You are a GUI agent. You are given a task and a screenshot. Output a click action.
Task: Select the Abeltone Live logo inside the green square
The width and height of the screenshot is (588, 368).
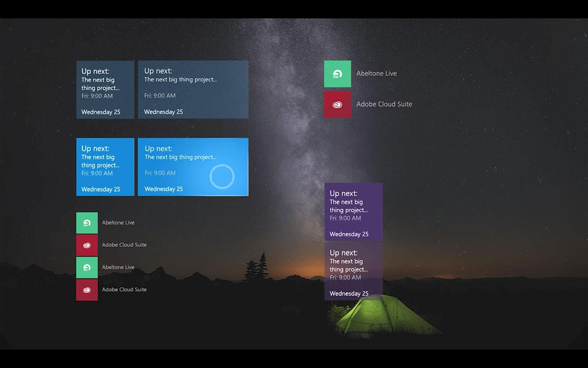pos(337,74)
